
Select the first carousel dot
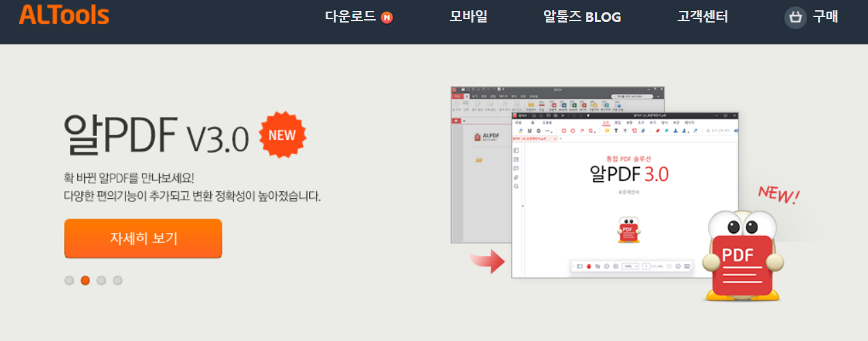[69, 280]
